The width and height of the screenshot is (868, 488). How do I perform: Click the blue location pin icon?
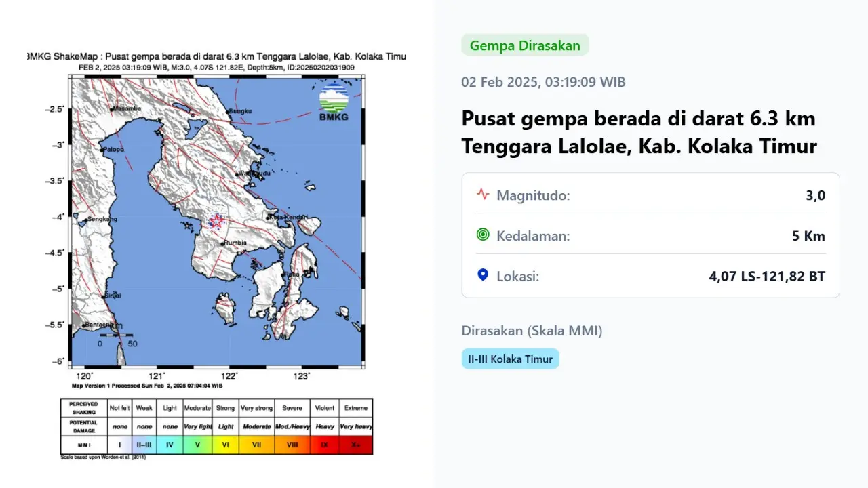tap(483, 275)
